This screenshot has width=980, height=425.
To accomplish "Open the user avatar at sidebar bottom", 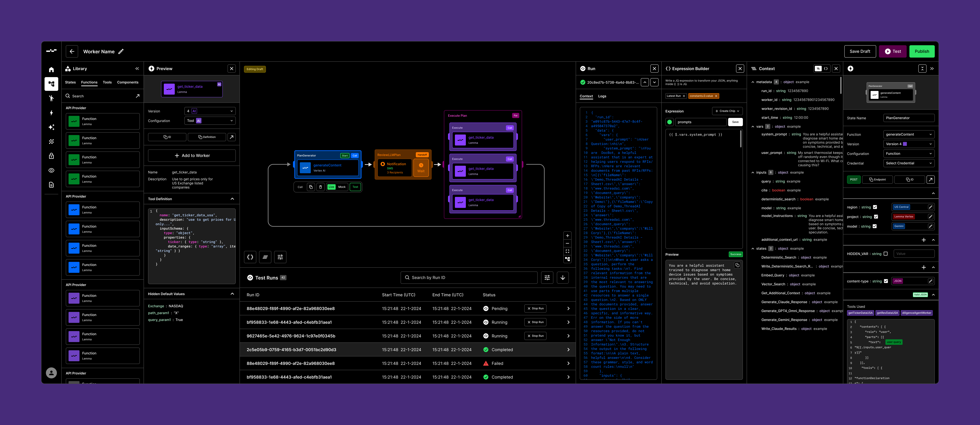I will [51, 373].
